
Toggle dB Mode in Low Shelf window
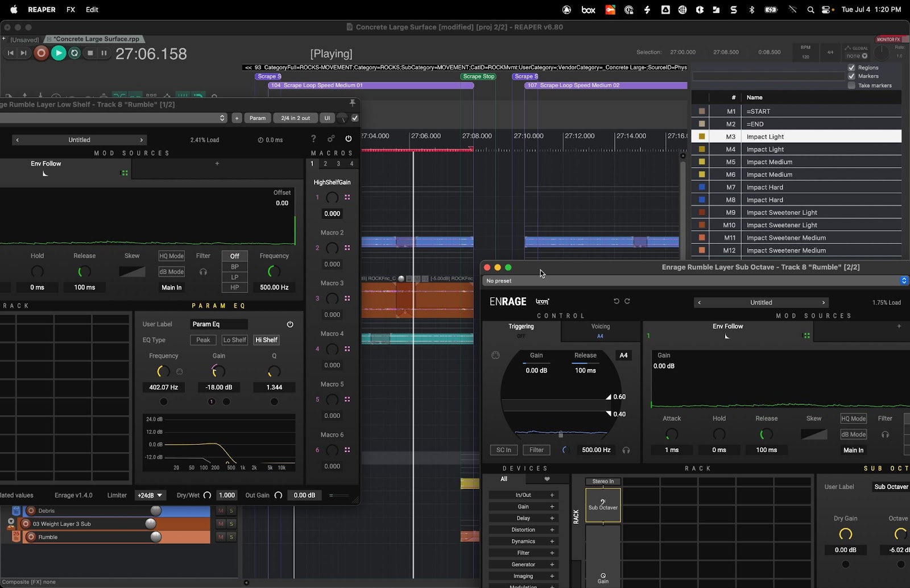tap(171, 272)
